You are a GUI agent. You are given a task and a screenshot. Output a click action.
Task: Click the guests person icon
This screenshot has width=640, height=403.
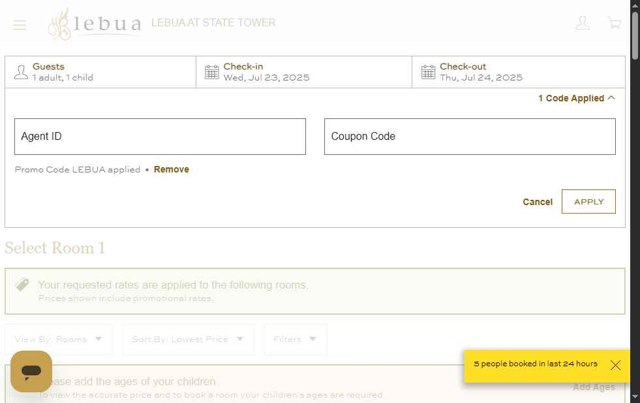pos(21,72)
